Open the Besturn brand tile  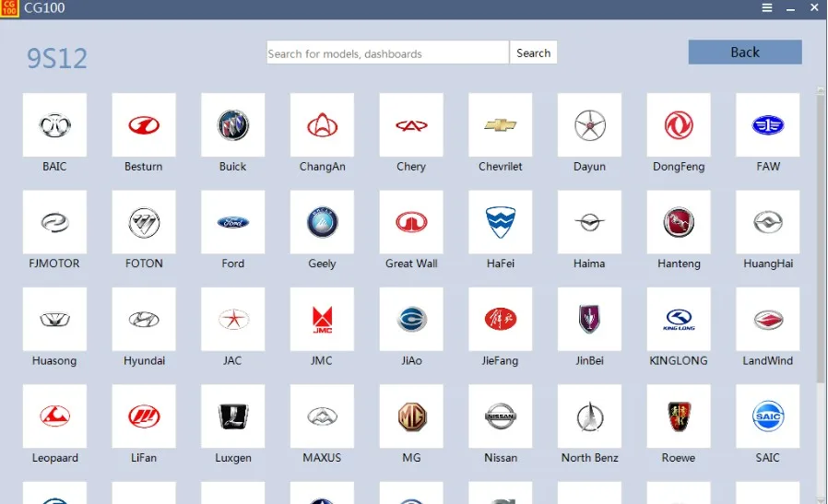click(x=144, y=125)
